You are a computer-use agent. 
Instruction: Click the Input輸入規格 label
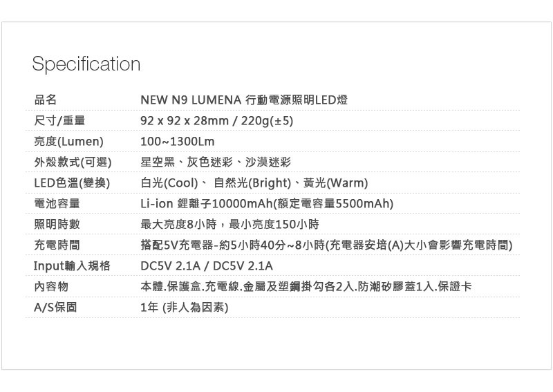point(72,266)
